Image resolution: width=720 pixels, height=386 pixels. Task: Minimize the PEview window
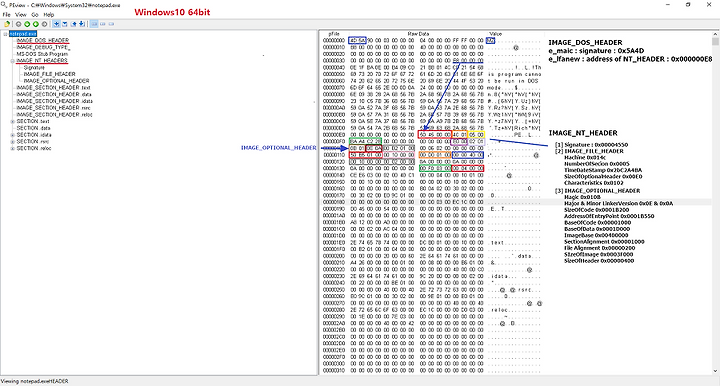[x=668, y=5]
